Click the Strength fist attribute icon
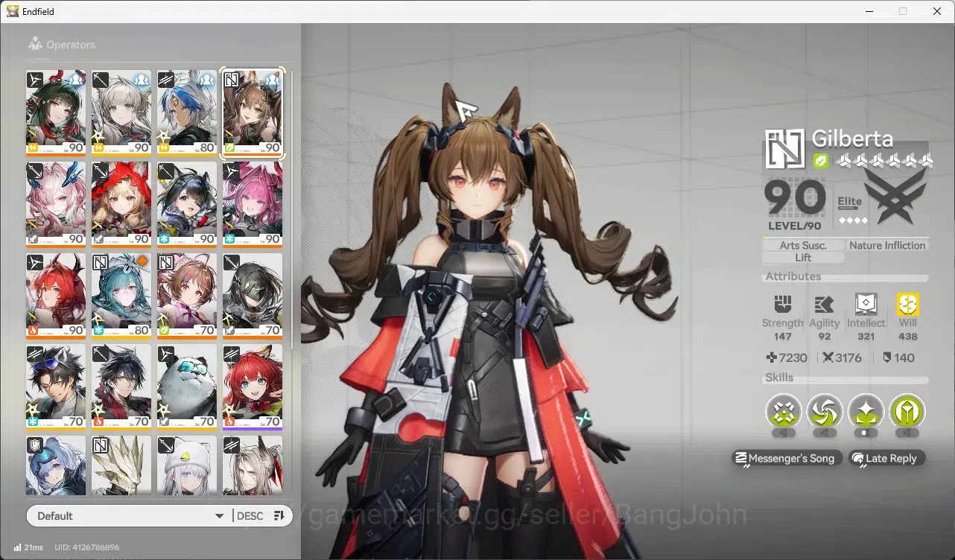 tap(782, 304)
